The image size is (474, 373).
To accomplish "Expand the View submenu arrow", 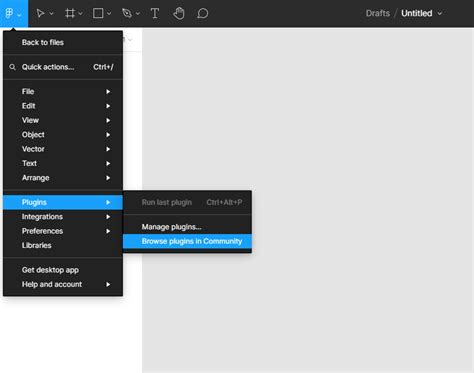I will click(108, 120).
